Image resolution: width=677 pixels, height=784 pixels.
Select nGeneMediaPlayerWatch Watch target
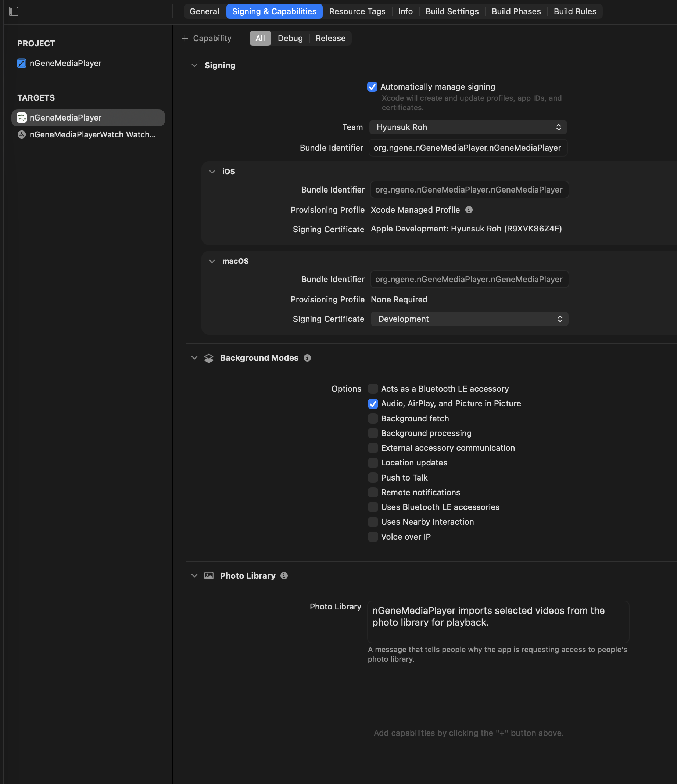tap(88, 134)
